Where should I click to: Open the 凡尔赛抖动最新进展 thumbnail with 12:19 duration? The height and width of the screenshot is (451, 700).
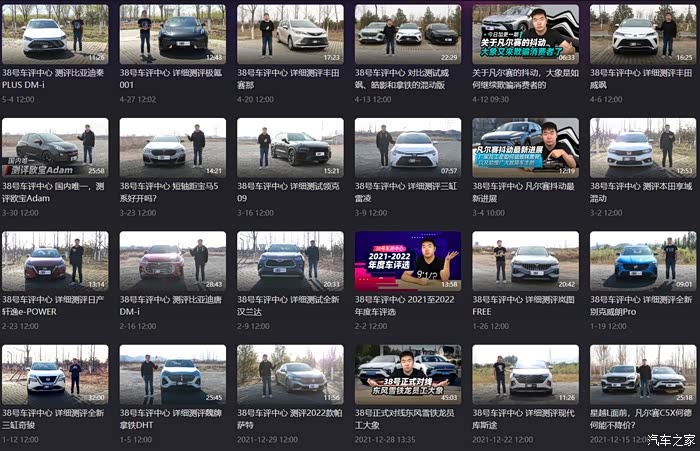(x=525, y=148)
